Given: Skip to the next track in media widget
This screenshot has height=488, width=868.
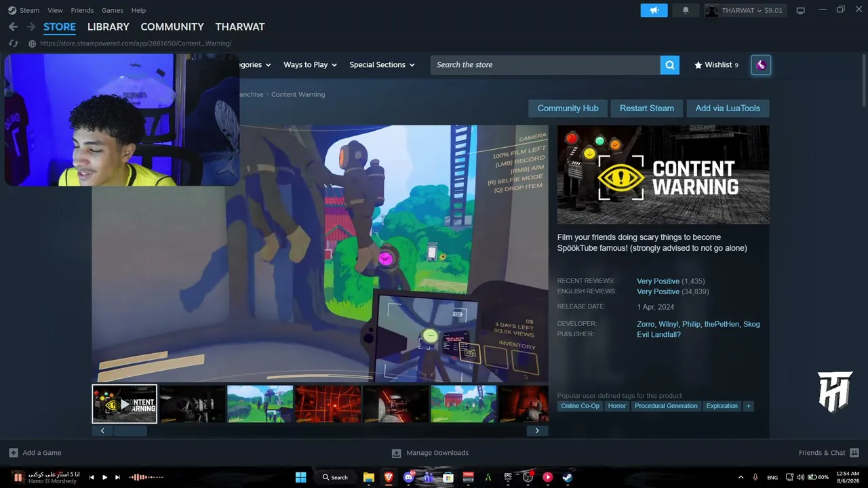Looking at the screenshot, I should pyautogui.click(x=117, y=477).
